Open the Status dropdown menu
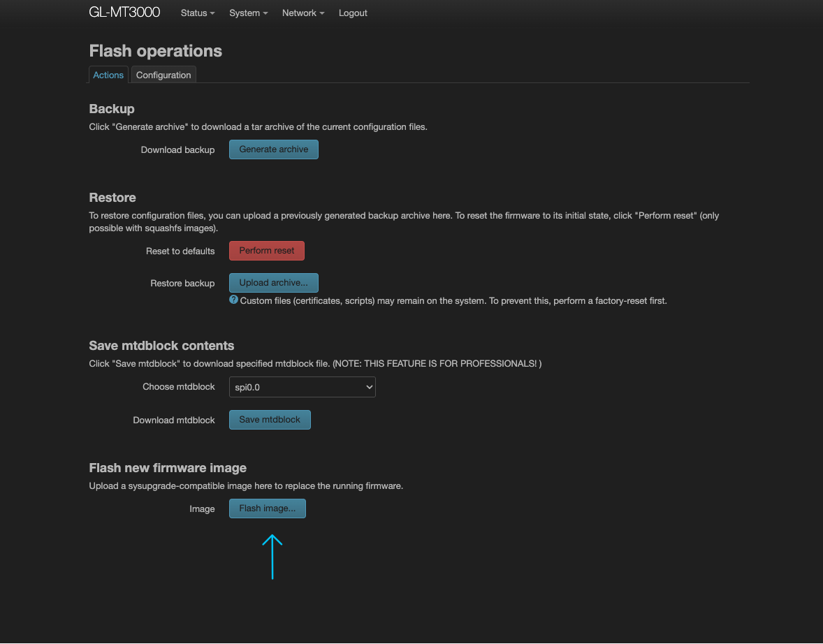The image size is (823, 644). [x=197, y=13]
